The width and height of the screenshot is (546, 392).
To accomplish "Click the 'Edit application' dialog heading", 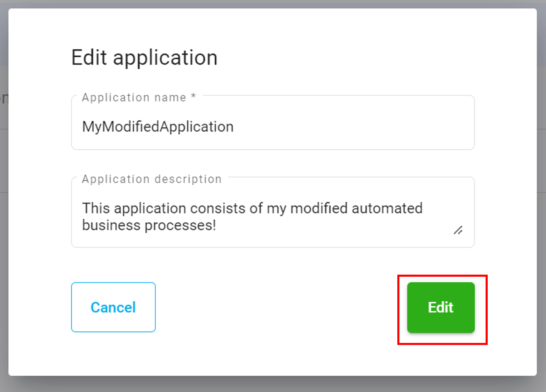I will [144, 57].
